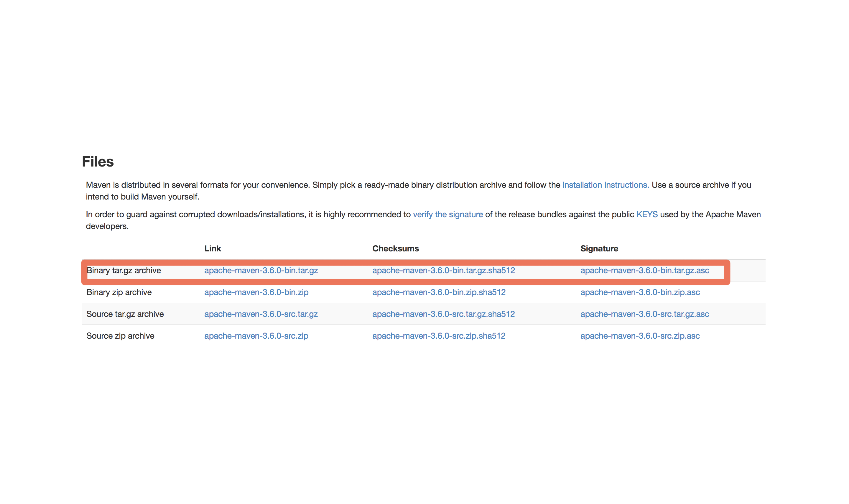Open apache-maven-3.6.0-src.zip.asc signature
The height and width of the screenshot is (504, 849).
pos(640,336)
